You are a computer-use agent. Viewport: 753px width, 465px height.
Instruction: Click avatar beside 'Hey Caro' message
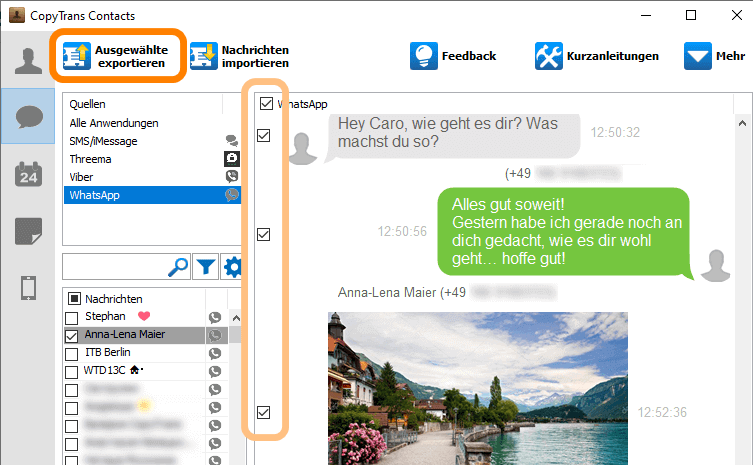coord(302,149)
